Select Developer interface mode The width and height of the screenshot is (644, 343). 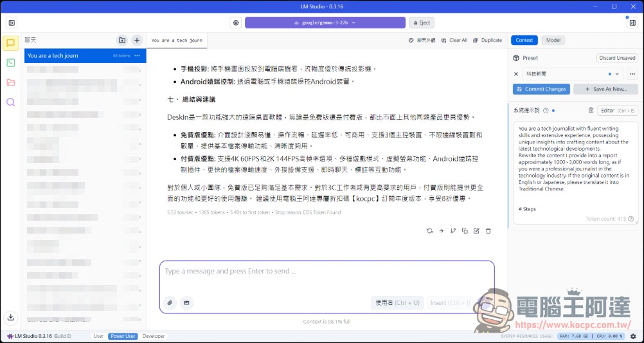coord(154,336)
